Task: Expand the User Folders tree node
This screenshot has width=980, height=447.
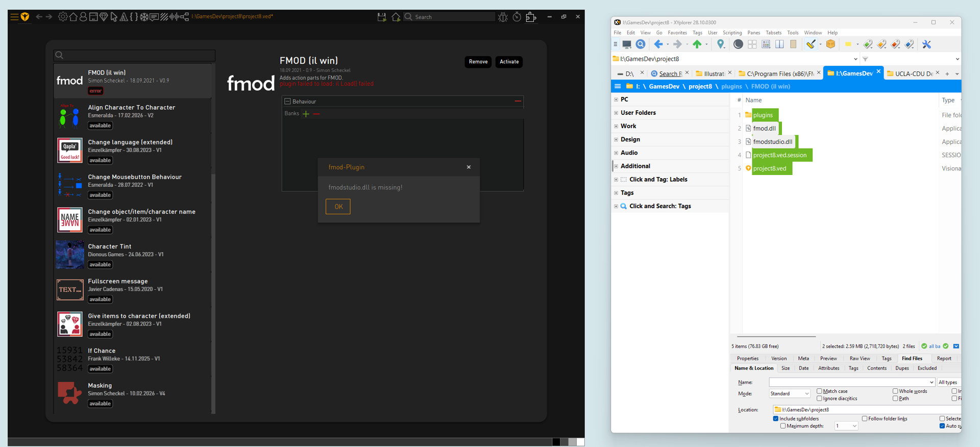Action: 616,113
